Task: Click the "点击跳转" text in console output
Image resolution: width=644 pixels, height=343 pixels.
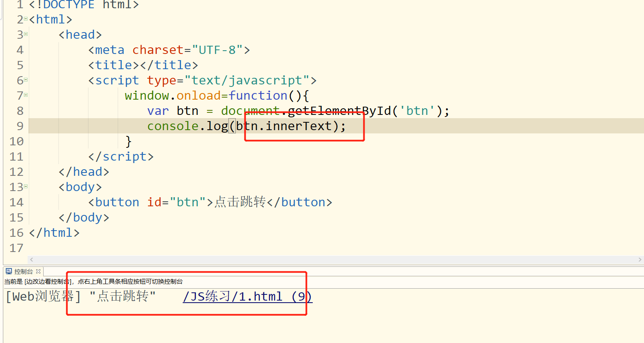Action: 123,296
